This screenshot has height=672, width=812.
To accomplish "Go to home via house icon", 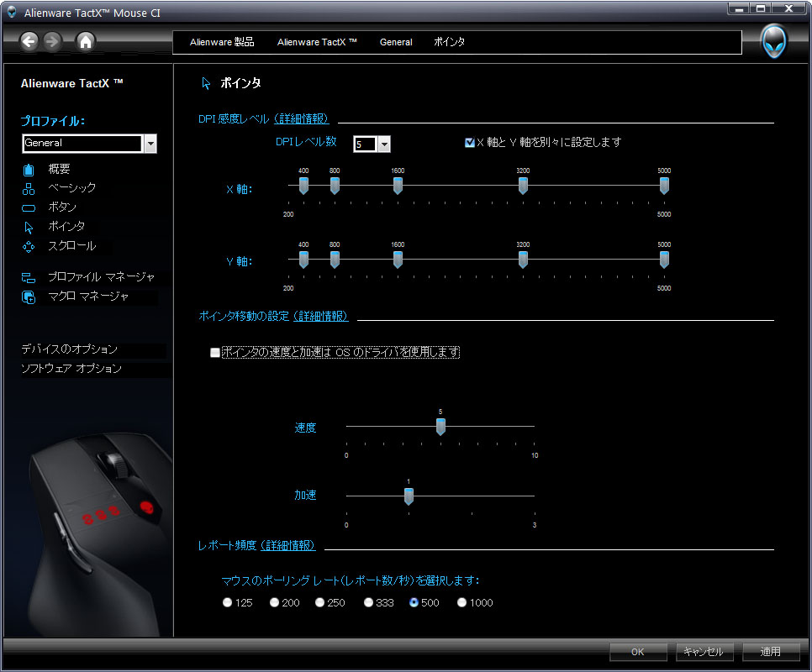I will click(86, 41).
